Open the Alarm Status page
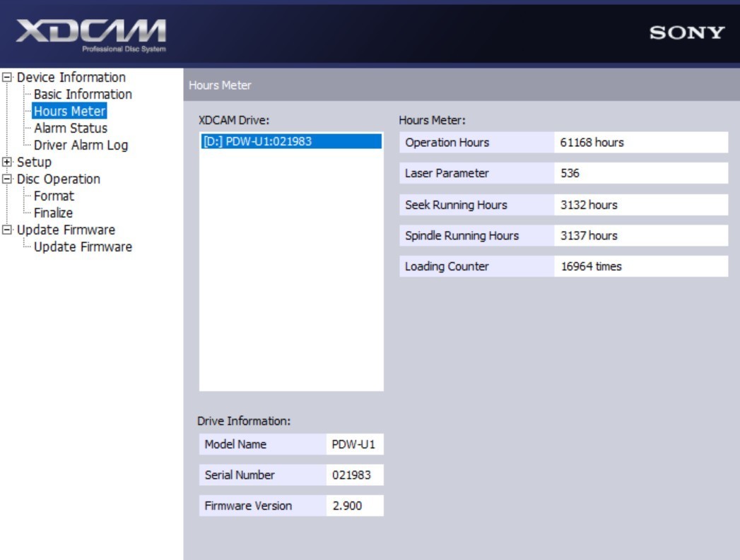Screen dimensions: 740x560 (71, 129)
